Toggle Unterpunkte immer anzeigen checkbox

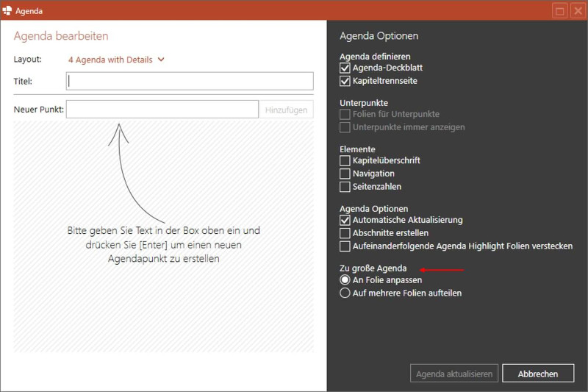[x=345, y=127]
